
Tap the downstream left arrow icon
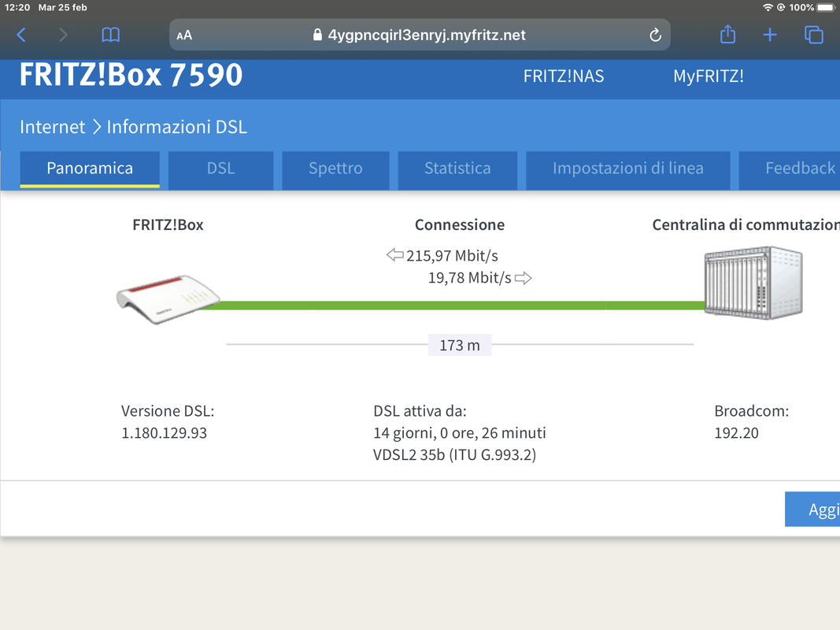[x=395, y=254]
